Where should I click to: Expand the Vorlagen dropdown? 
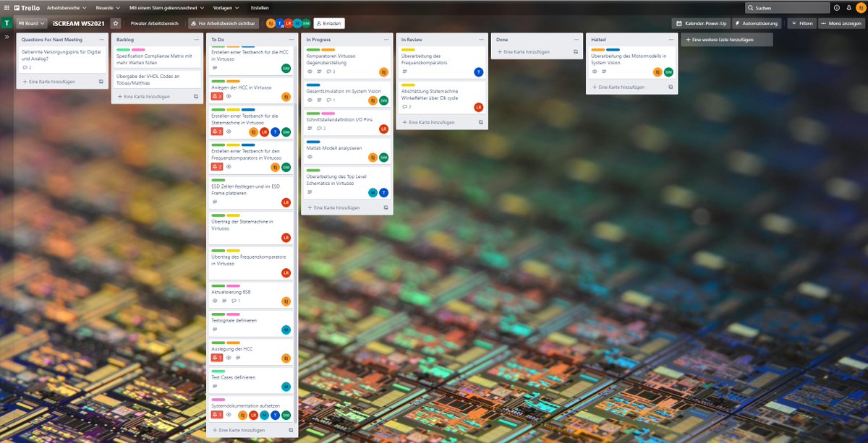point(226,7)
